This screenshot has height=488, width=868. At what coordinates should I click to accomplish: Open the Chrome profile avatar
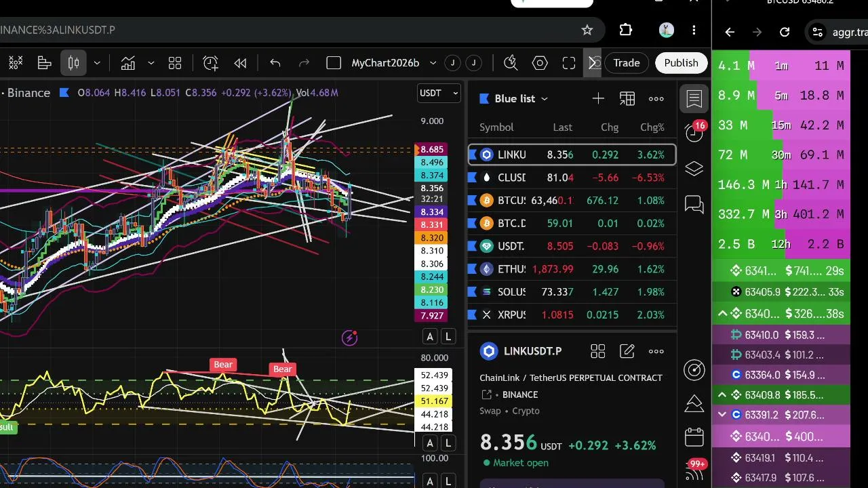coord(666,30)
